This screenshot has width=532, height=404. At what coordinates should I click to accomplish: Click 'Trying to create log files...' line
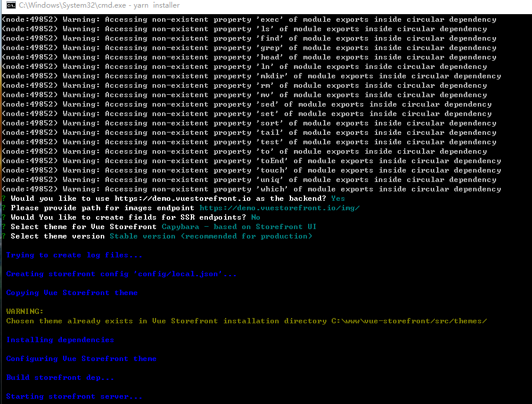coord(74,255)
